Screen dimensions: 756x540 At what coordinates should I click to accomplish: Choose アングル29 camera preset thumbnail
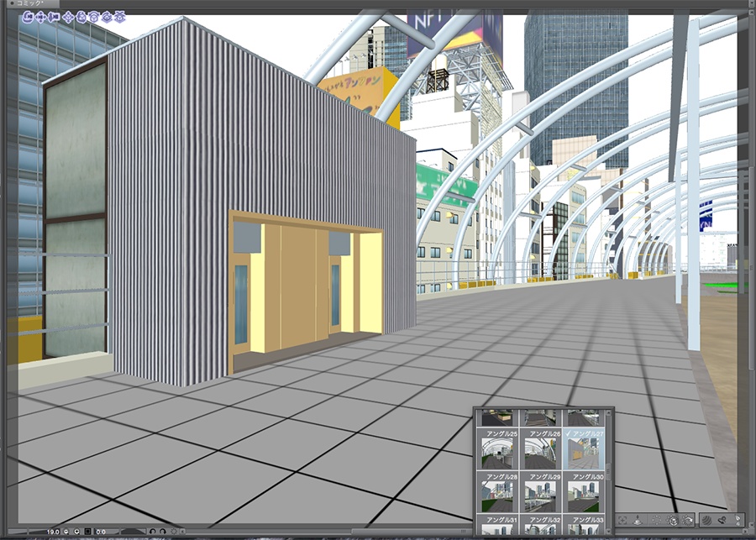pos(540,492)
